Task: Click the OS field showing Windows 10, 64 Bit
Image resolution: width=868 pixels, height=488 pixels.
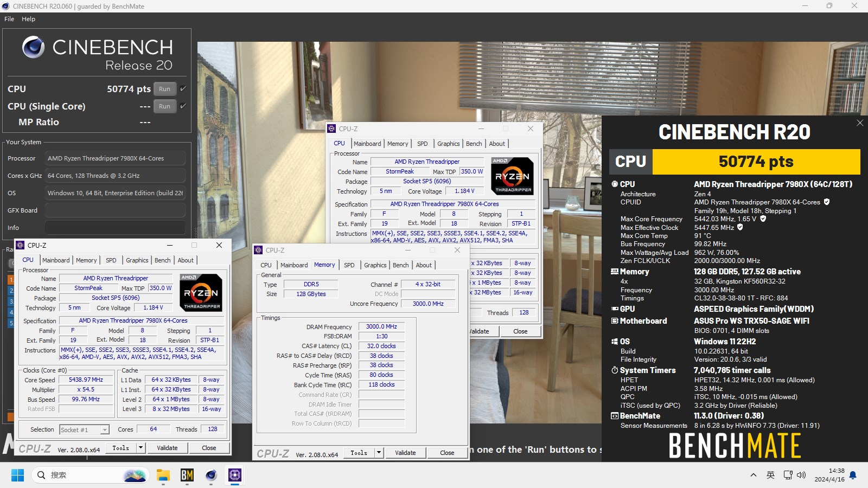Action: [115, 193]
